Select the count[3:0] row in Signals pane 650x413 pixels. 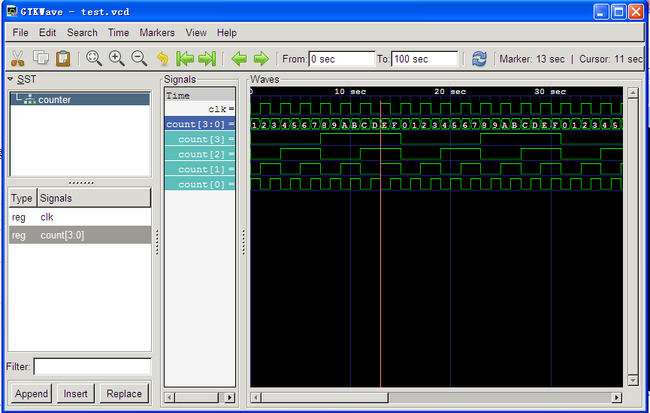(200, 124)
